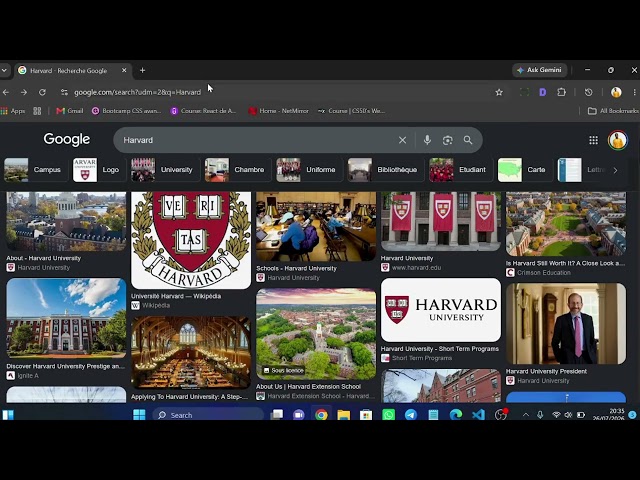Open Bootcamp CSS bookmark
The image size is (640, 480).
[127, 111]
